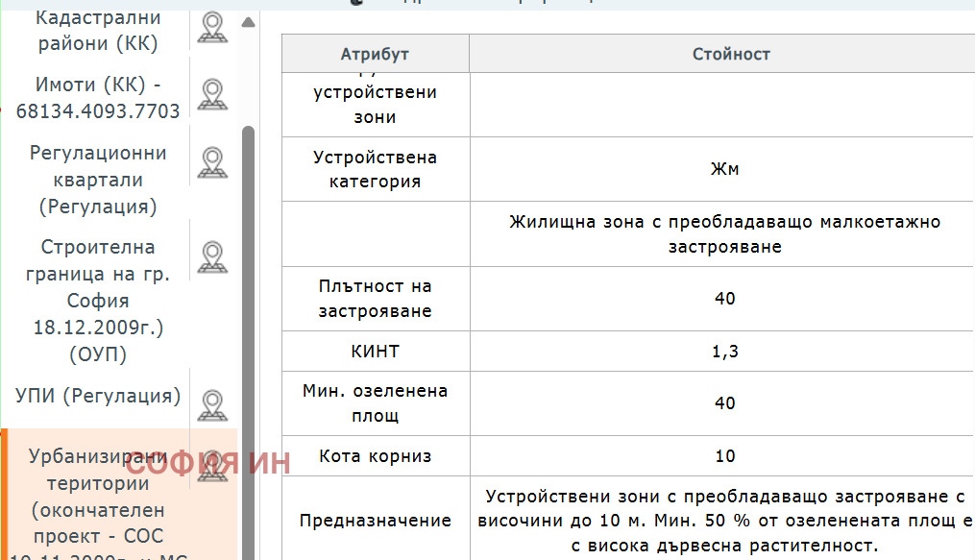
Task: Select Имоти (КК) - 68134.4093.7703 entry
Action: pos(98,98)
